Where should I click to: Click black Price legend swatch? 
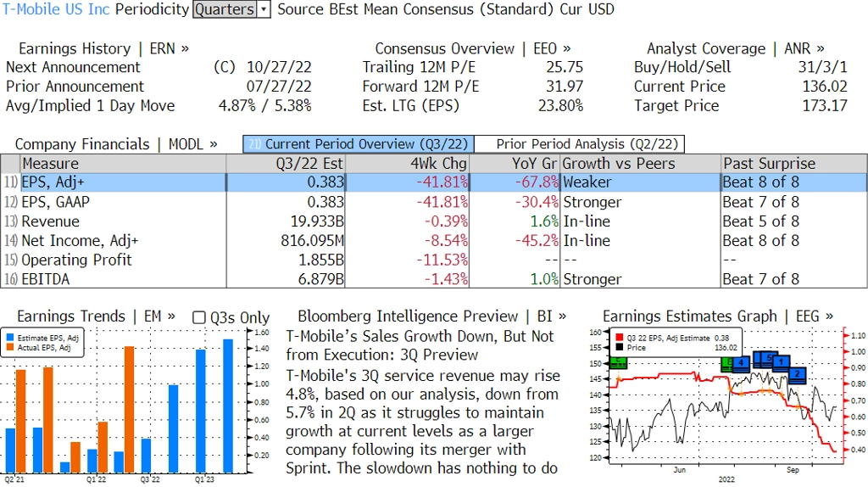click(619, 347)
